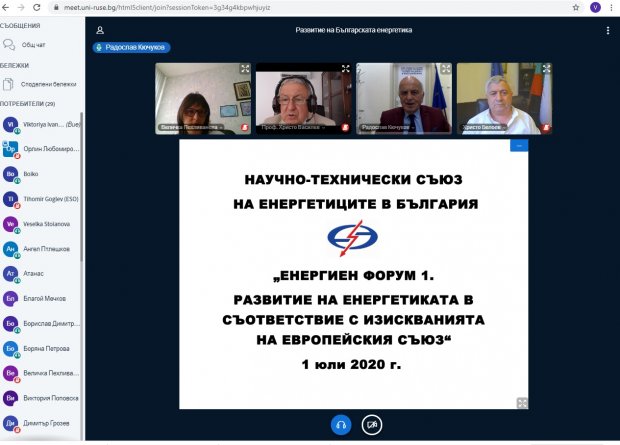620x445 pixels.
Task: Open the three-dot options menu in the meeting header
Action: tap(607, 30)
